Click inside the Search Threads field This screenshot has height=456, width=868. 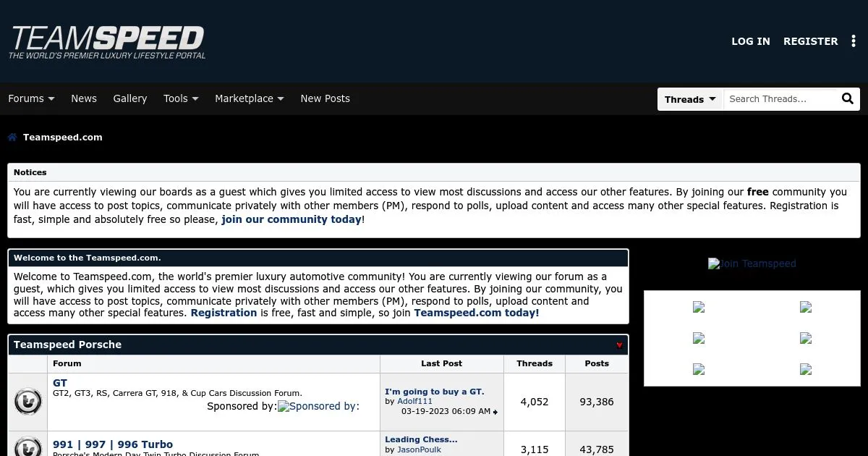pyautogui.click(x=780, y=99)
